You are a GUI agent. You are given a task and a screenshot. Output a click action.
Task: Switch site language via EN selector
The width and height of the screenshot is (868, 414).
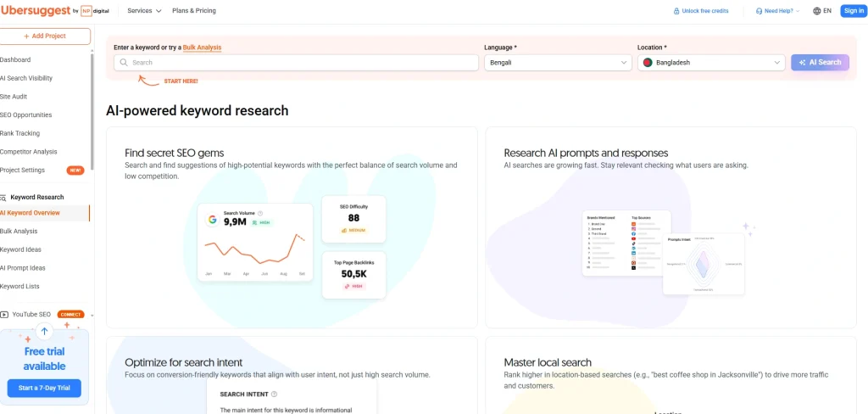pyautogui.click(x=822, y=10)
